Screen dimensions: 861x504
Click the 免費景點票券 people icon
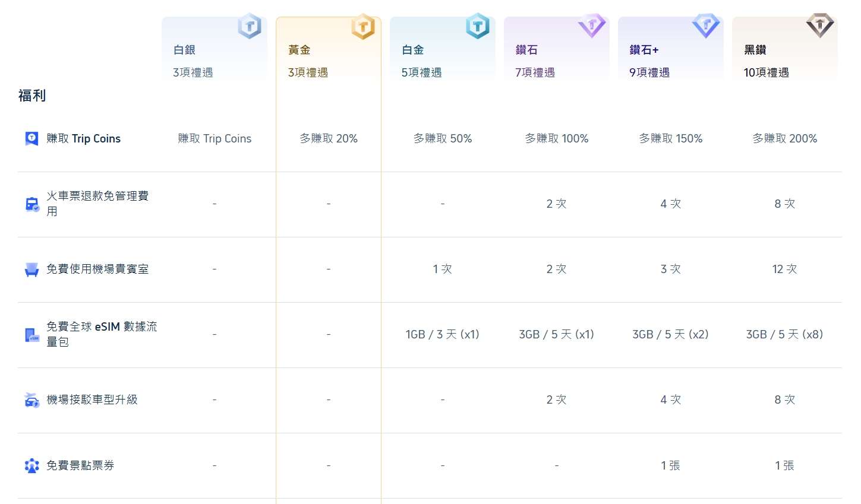31,465
